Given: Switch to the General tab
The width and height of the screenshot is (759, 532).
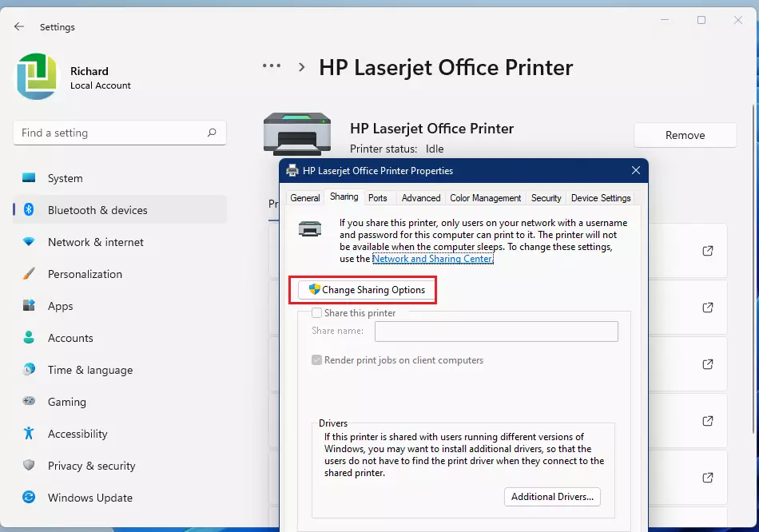Looking at the screenshot, I should (305, 198).
